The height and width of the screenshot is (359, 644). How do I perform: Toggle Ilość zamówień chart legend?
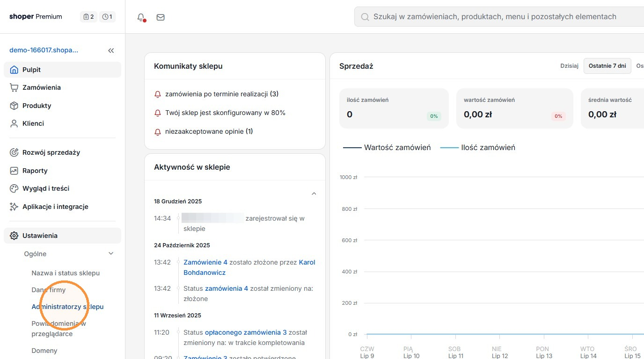(478, 147)
